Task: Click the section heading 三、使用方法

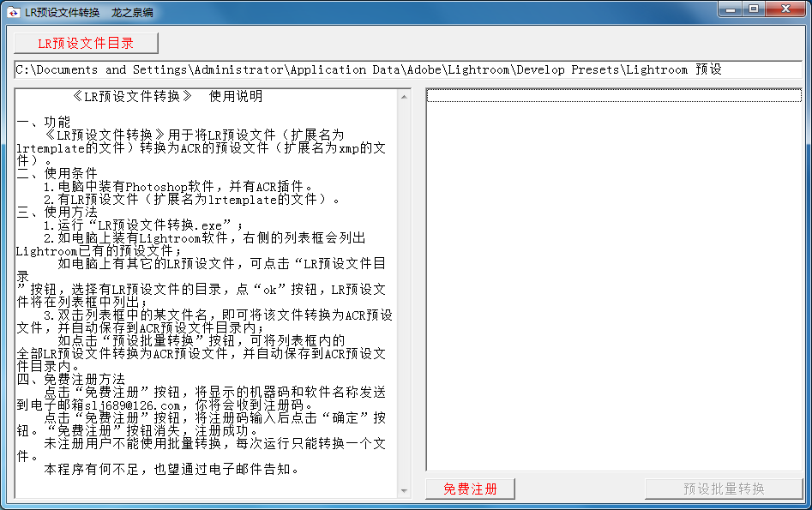Action: pos(57,213)
